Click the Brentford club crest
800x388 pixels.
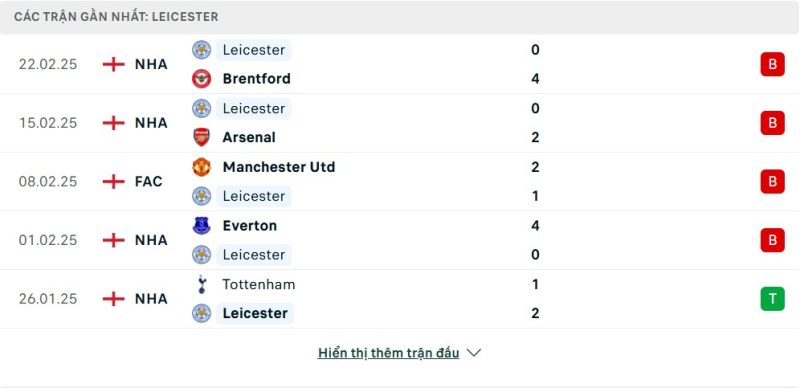point(202,79)
